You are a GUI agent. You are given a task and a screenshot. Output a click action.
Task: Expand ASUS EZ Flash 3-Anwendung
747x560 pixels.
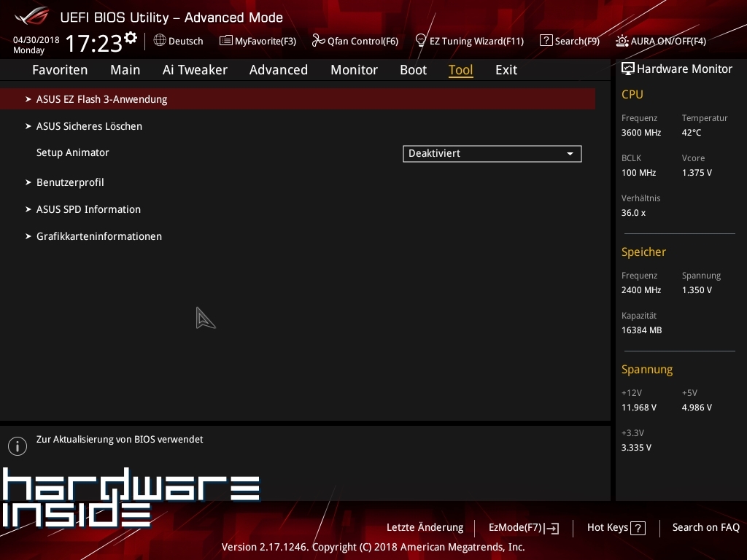(298, 99)
